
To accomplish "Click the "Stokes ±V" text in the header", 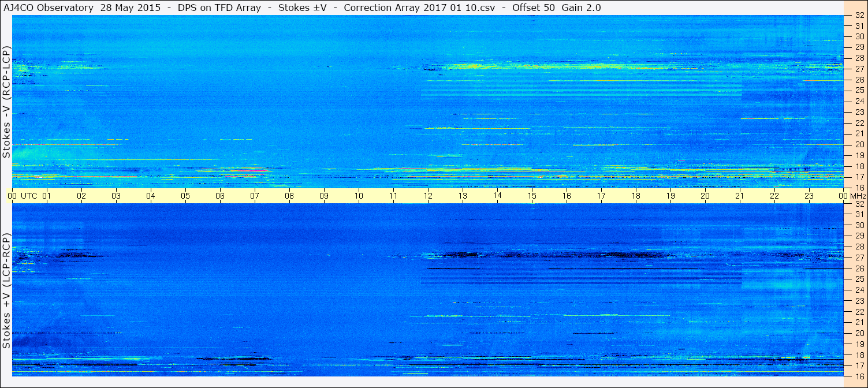I will tap(303, 8).
